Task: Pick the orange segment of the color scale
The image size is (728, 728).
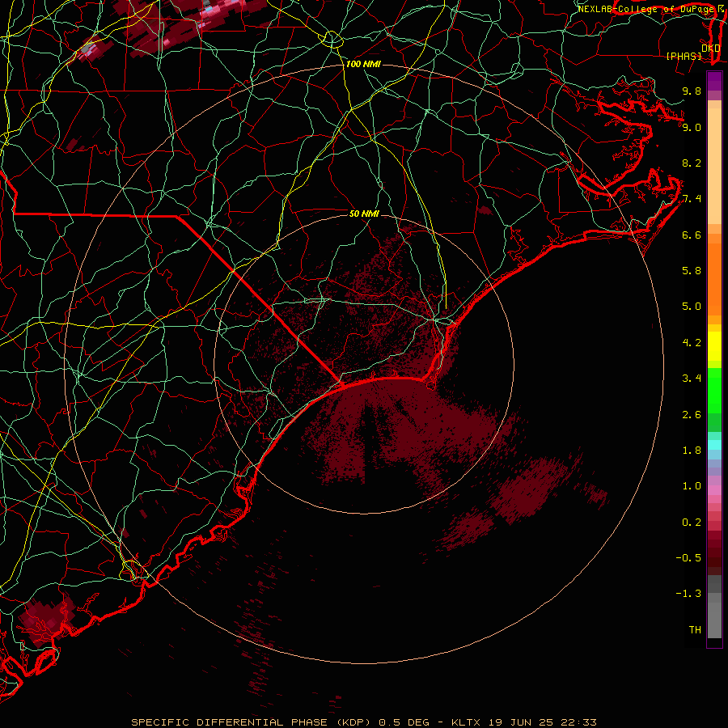Action: (714, 278)
